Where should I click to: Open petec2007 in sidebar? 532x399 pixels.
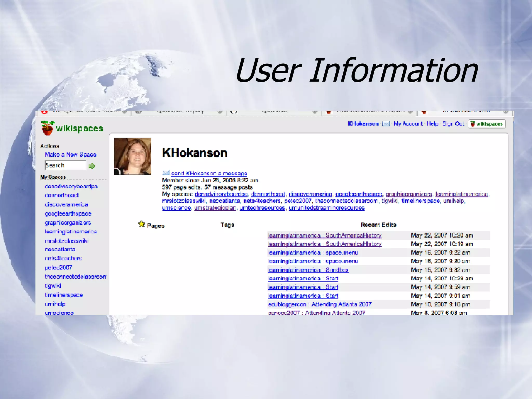click(58, 267)
